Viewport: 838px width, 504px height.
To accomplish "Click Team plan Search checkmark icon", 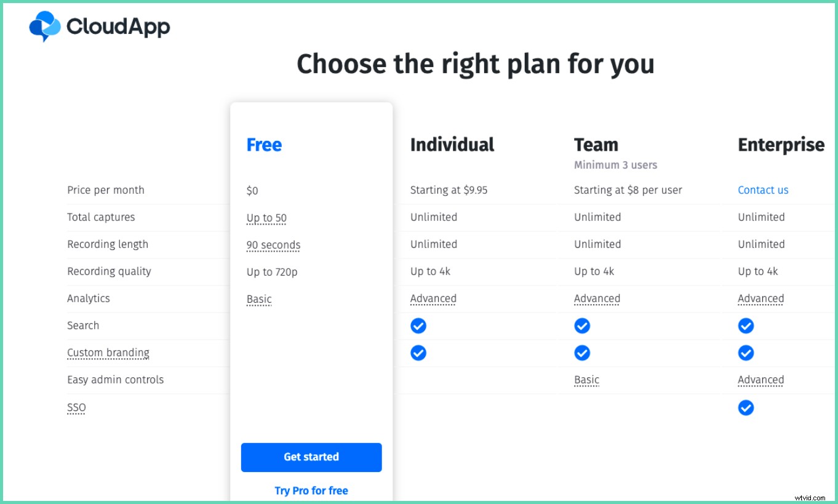I will (582, 326).
